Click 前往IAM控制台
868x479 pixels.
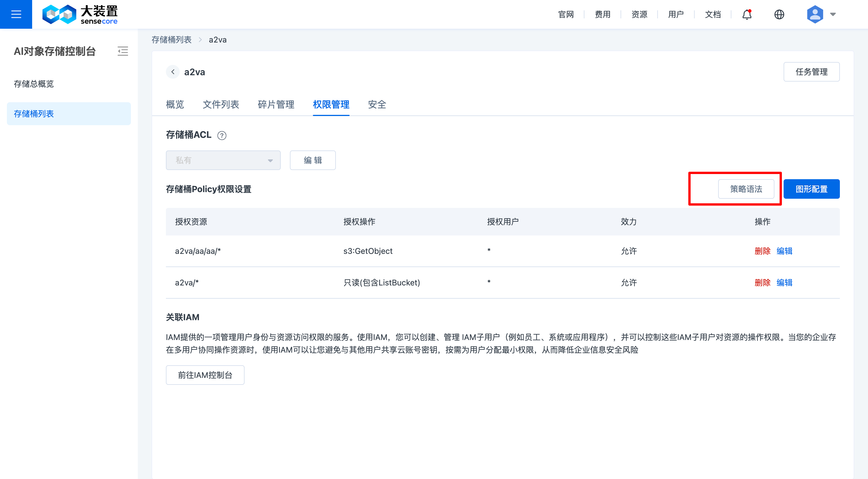[205, 375]
